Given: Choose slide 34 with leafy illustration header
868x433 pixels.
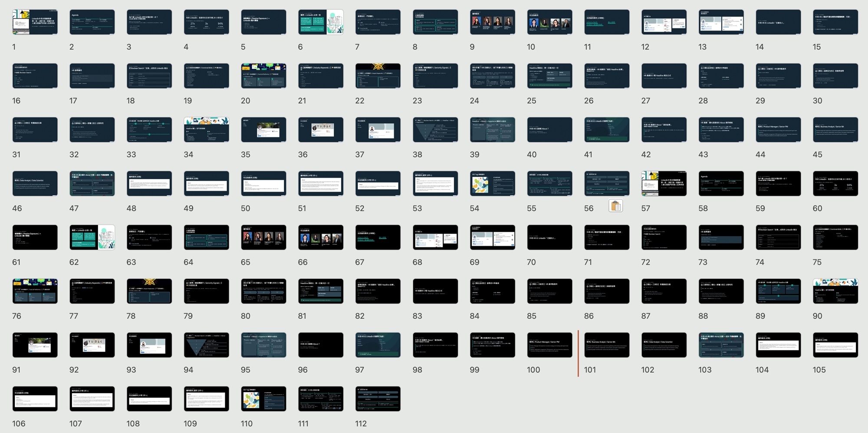Looking at the screenshot, I should pos(206,130).
